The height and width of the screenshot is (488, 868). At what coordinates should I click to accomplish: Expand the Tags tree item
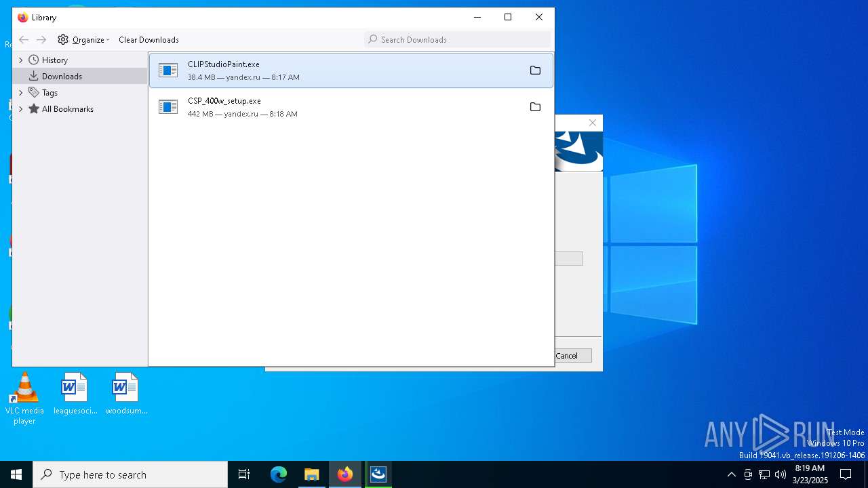pyautogui.click(x=21, y=93)
